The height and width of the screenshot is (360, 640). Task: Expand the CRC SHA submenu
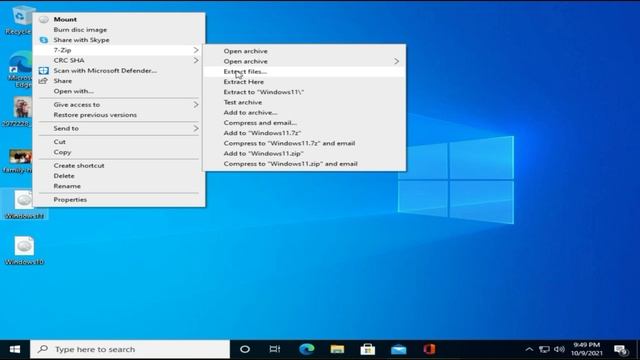[119, 60]
